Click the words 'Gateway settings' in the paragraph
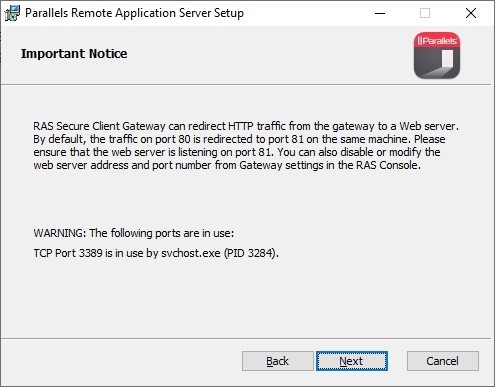Viewport: 495px width, 387px height. (x=281, y=165)
